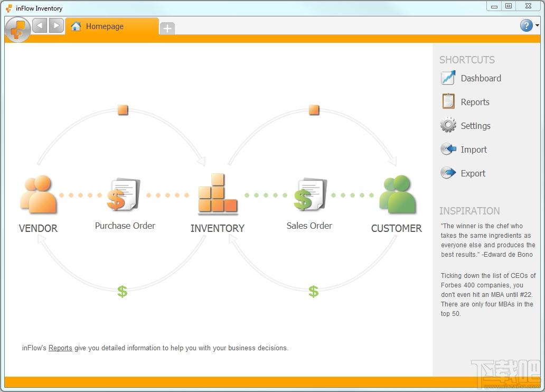Screen dimensions: 545x392
Task: Click the orange square above Purchase Order
Action: tap(123, 110)
